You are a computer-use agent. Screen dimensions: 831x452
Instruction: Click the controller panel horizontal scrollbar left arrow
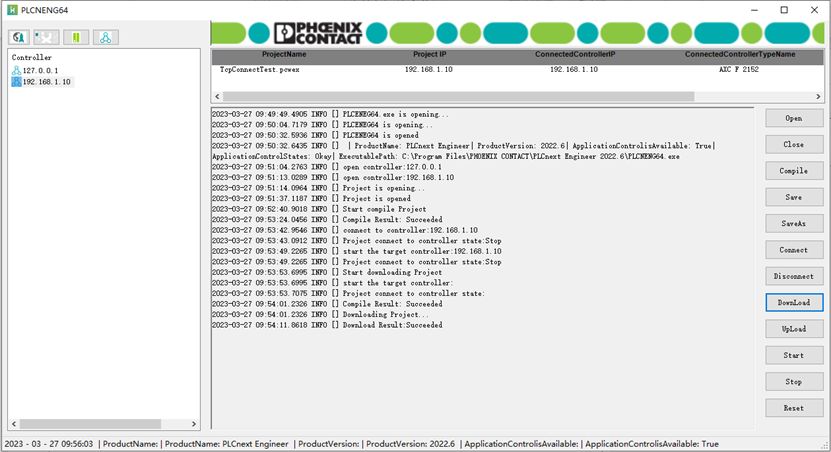[13, 424]
